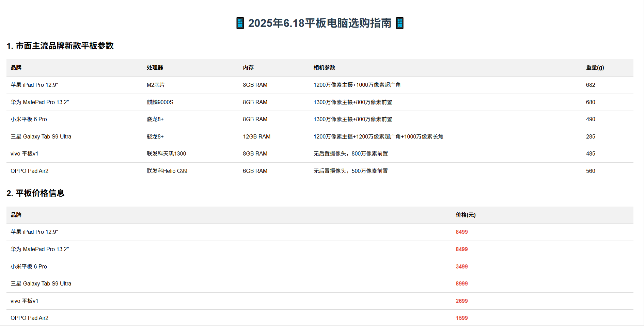Click 苹果 iPad Pro 12.9" in the specs table
644x326 pixels.
tap(34, 85)
